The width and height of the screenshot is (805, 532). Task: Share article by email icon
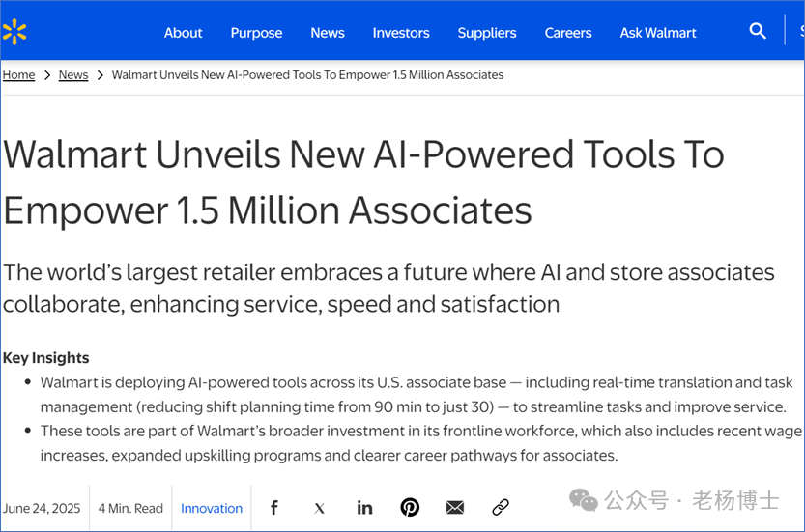[455, 508]
